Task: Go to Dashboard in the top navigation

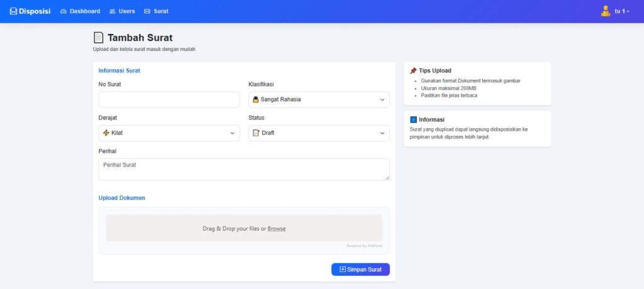Action: (80, 11)
